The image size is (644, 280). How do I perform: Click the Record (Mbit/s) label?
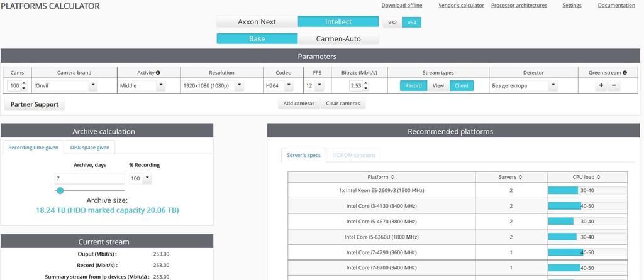(97, 265)
